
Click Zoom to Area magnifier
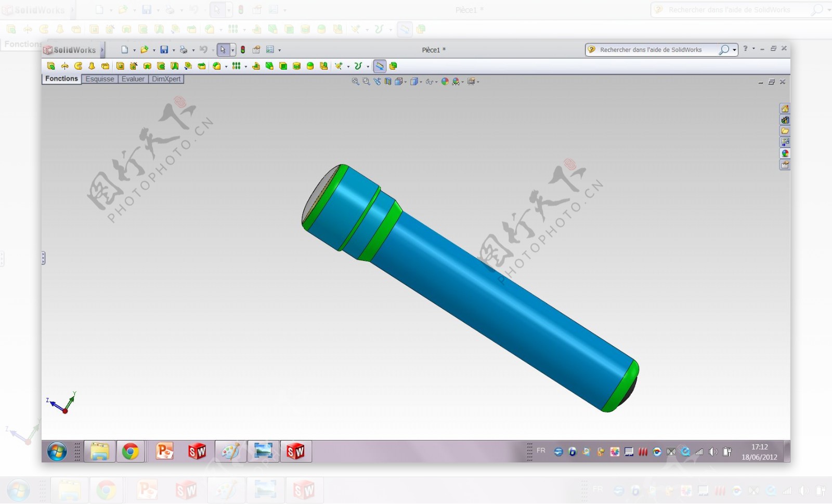pos(366,82)
